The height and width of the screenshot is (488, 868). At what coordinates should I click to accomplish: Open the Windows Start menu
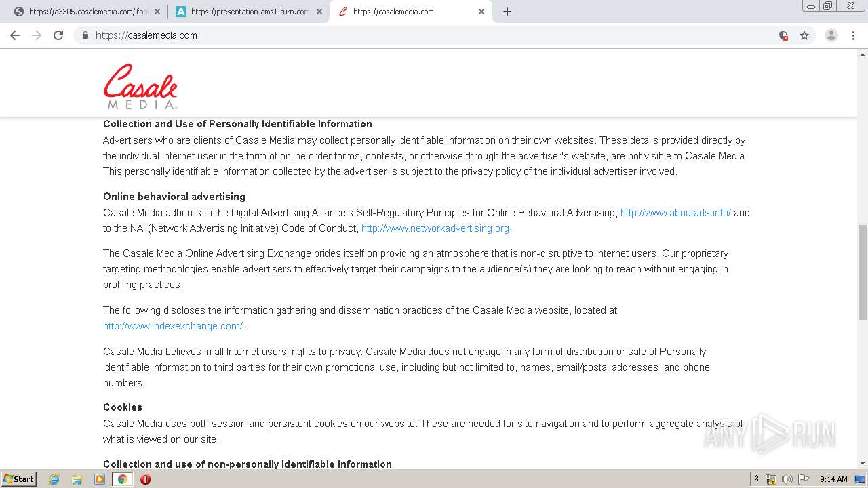[18, 479]
